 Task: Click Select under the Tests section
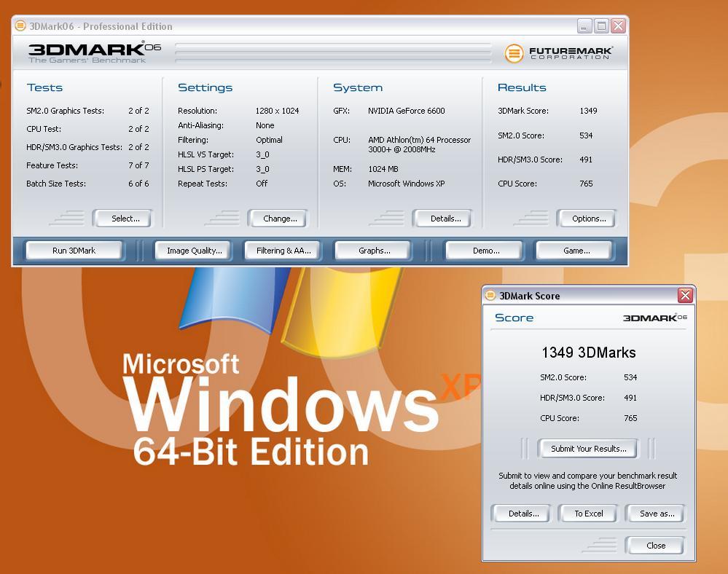(123, 219)
